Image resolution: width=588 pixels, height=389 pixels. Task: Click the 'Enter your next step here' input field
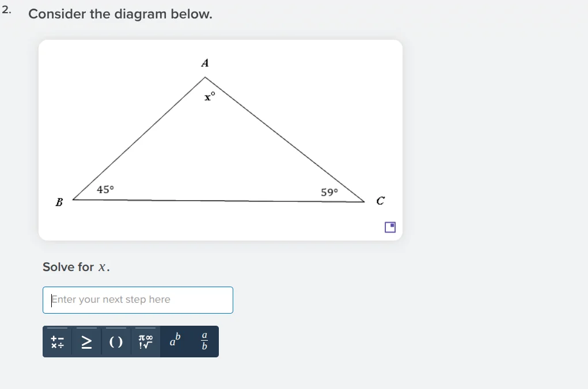(138, 300)
